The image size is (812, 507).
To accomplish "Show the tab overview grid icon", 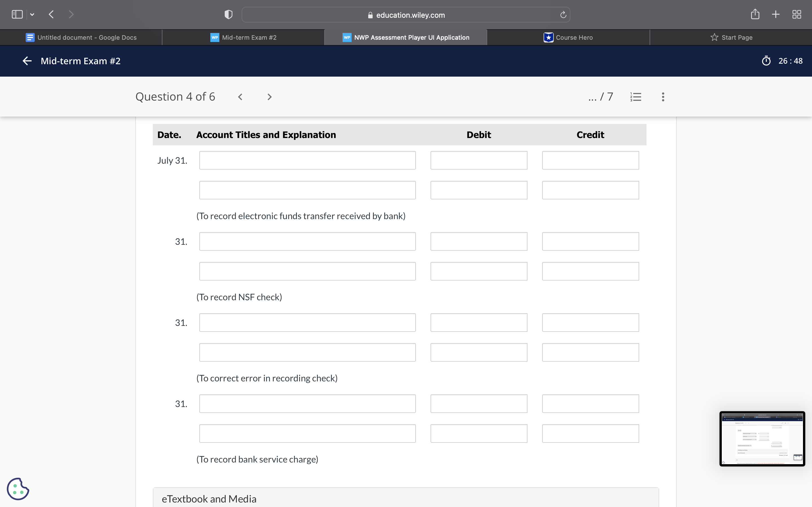I will tap(796, 14).
